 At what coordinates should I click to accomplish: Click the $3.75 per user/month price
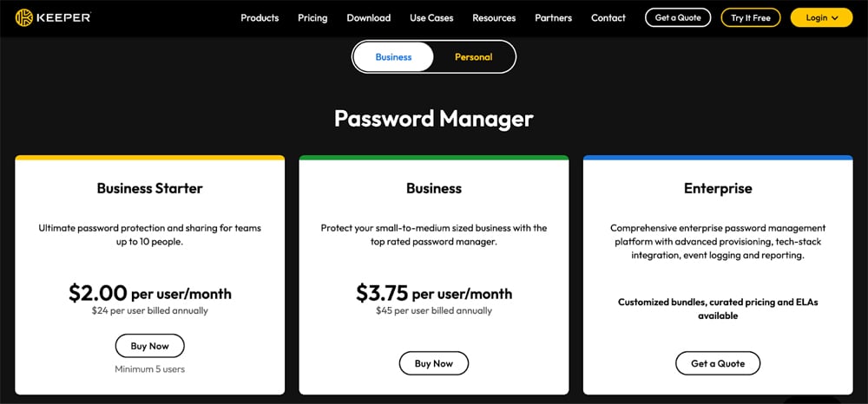click(x=433, y=293)
